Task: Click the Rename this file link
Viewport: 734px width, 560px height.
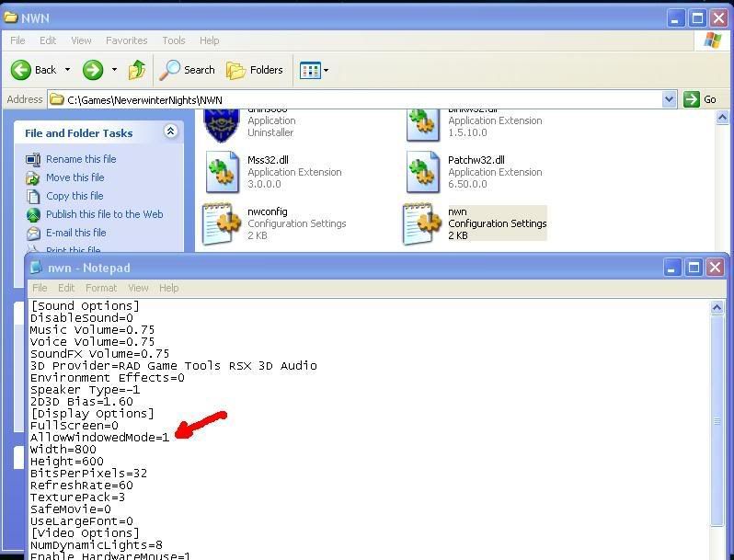Action: tap(81, 159)
